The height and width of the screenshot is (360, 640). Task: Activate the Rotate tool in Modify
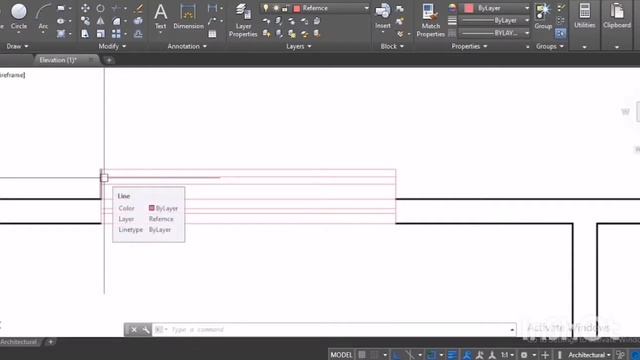coord(100,8)
